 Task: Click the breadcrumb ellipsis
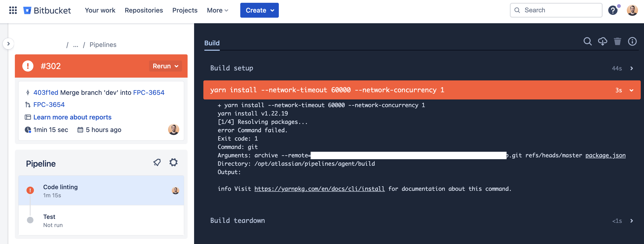(x=75, y=45)
